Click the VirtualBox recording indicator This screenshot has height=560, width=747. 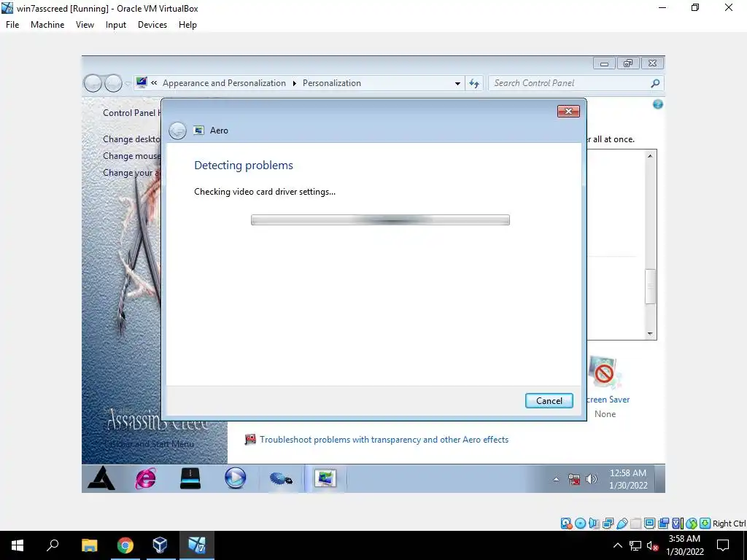[x=663, y=524]
